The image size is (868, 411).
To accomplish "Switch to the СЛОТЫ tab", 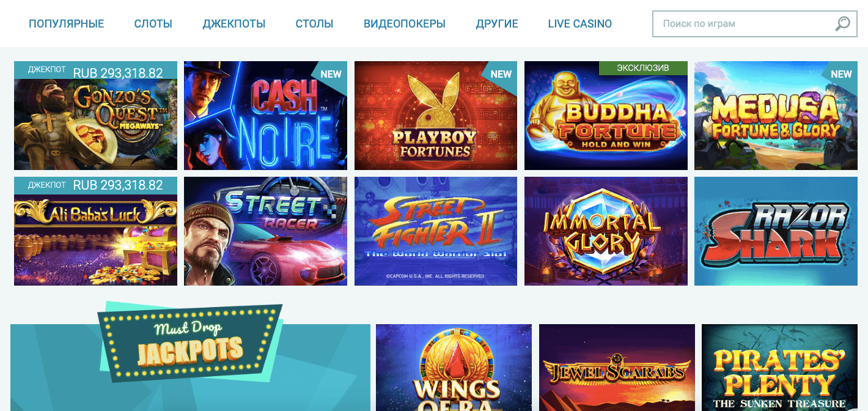I will coord(153,24).
